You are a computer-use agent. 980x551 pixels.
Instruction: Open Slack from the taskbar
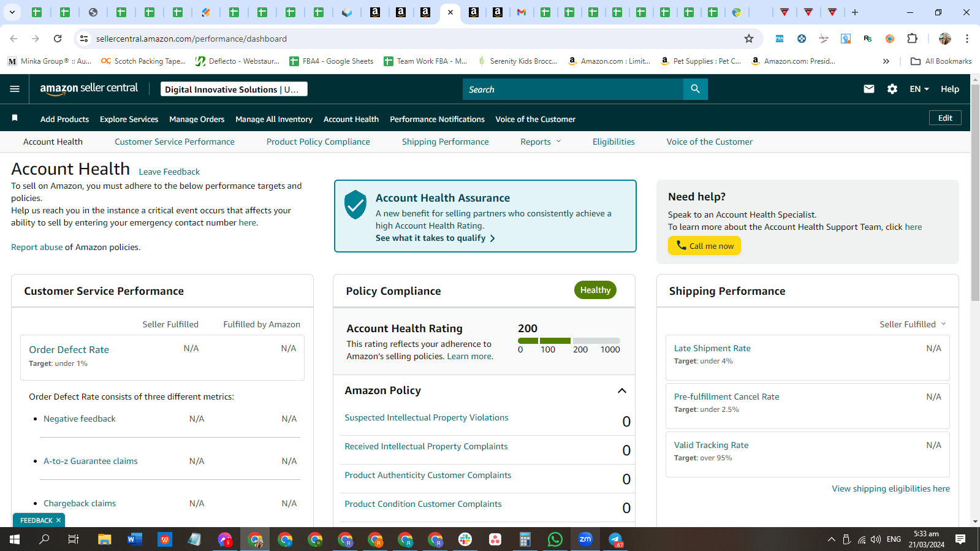465,539
